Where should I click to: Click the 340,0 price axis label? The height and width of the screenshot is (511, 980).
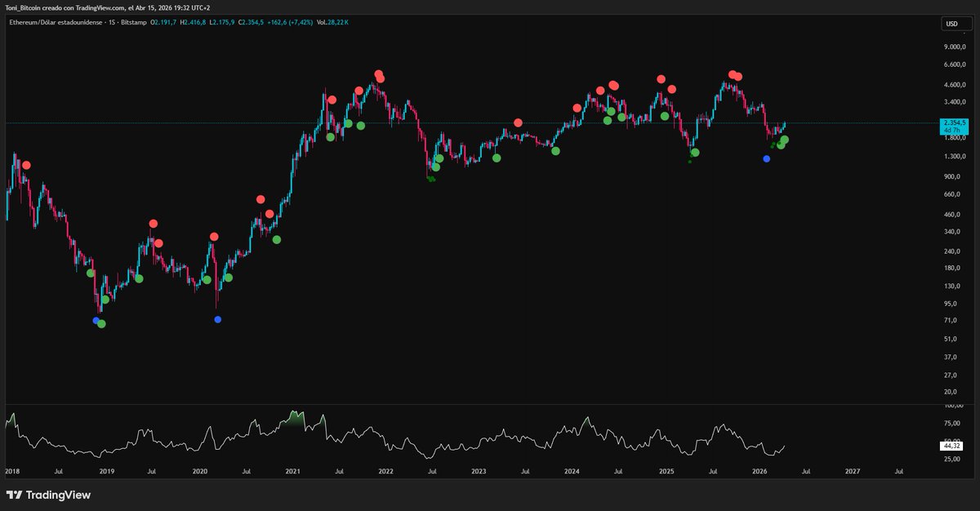coord(952,232)
